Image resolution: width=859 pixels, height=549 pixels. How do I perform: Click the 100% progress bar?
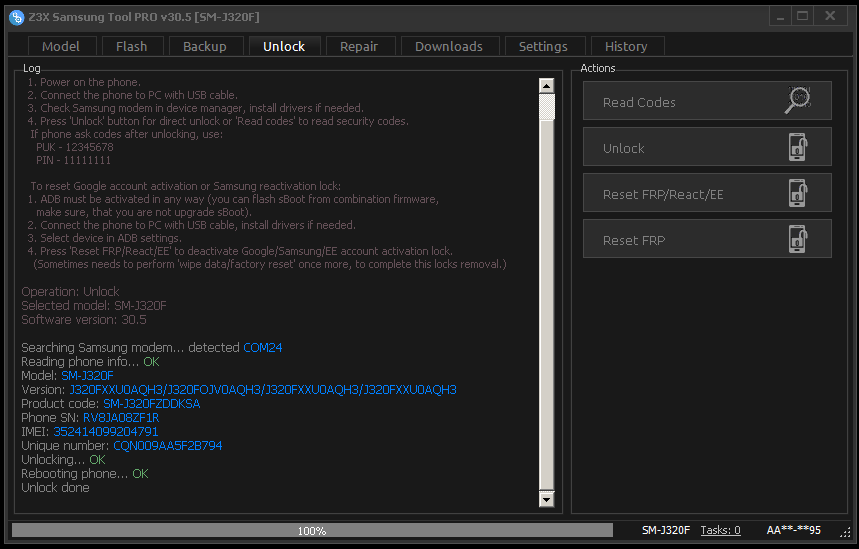coord(312,530)
